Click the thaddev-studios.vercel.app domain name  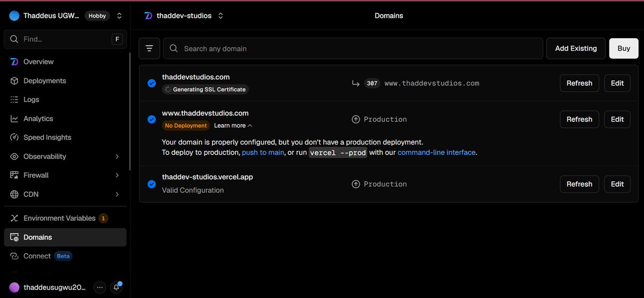coord(207,177)
